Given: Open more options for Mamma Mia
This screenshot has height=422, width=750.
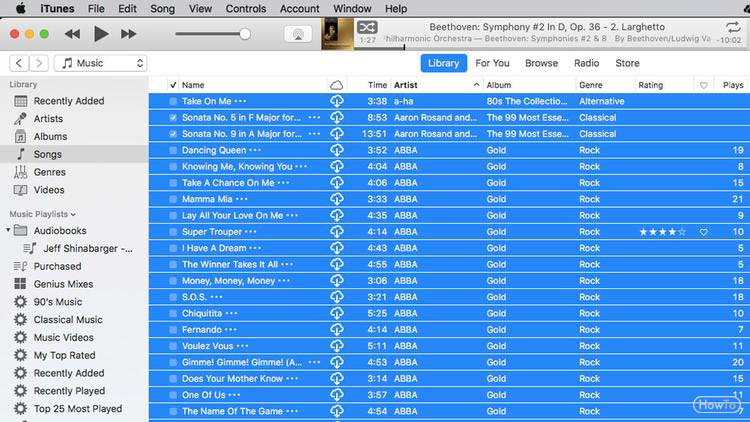Looking at the screenshot, I should [x=242, y=199].
